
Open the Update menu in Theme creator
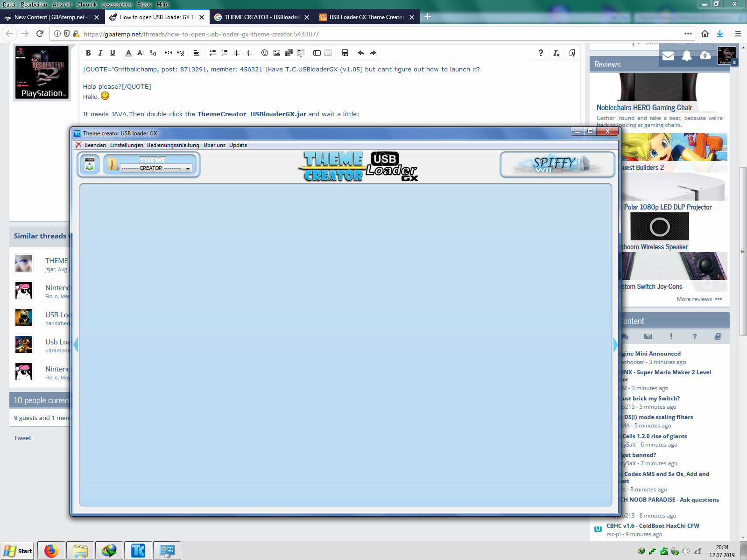(x=238, y=145)
